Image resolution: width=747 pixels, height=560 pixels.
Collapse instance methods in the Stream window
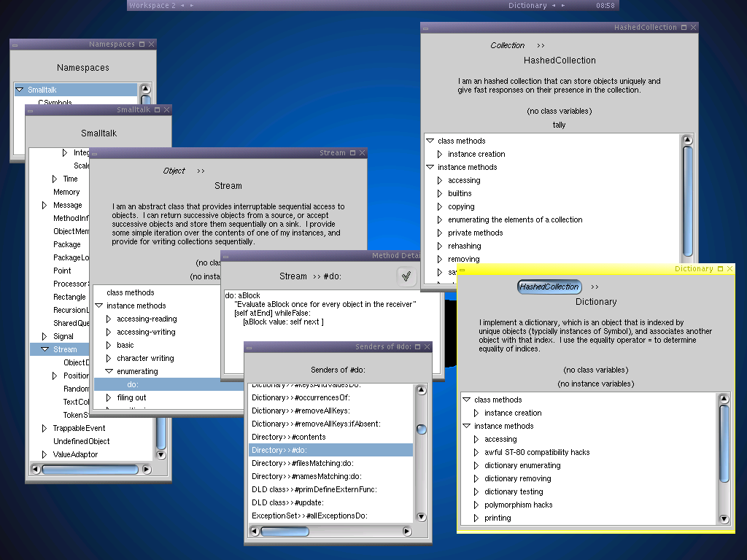pos(99,306)
